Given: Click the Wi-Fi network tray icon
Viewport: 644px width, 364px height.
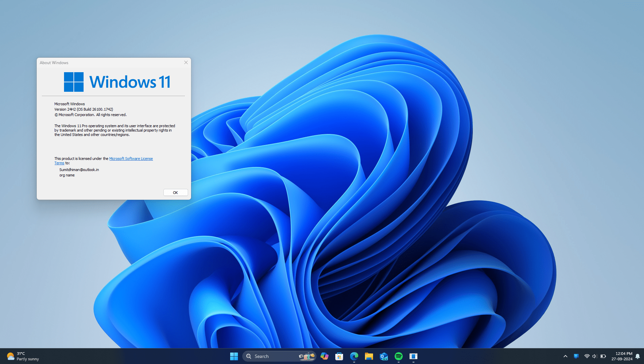Looking at the screenshot, I should [x=587, y=356].
